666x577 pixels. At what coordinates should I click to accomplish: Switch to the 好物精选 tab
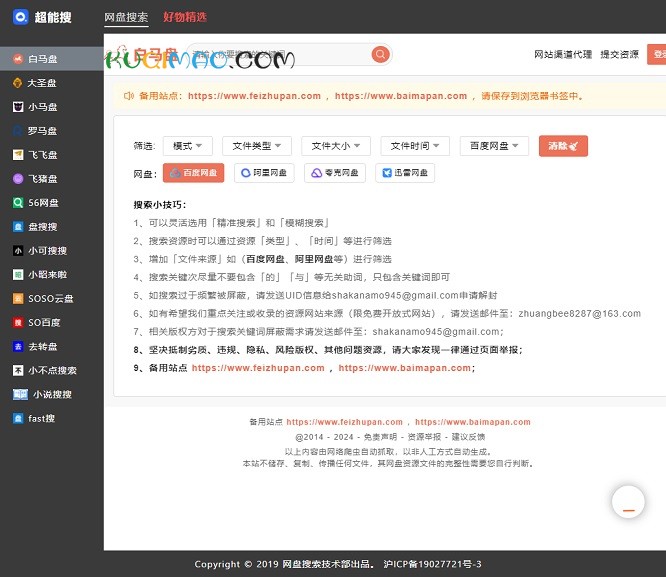[x=185, y=17]
